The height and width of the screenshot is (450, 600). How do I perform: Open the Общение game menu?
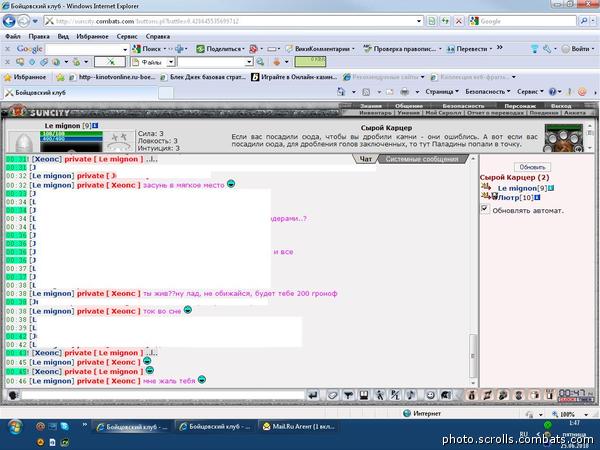click(x=409, y=106)
